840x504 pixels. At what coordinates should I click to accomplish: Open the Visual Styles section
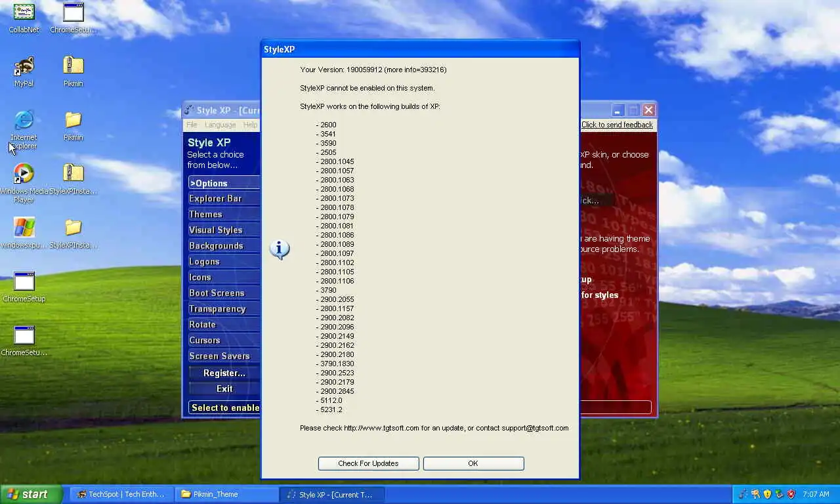224,230
